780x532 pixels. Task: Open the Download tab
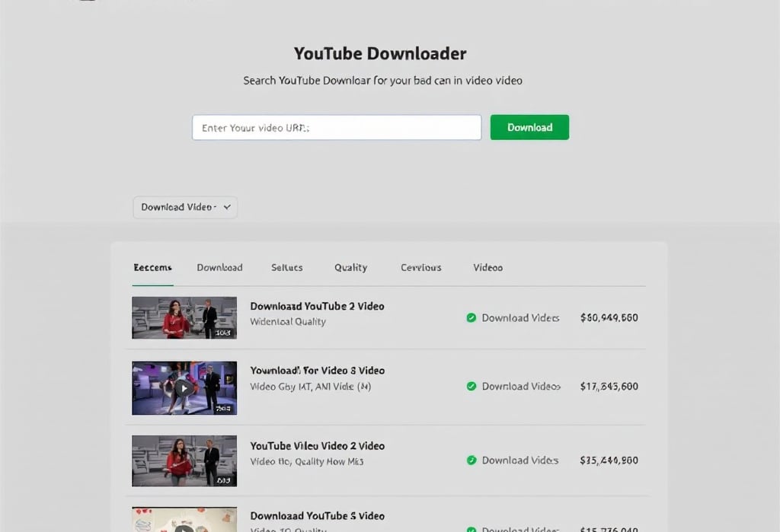219,267
